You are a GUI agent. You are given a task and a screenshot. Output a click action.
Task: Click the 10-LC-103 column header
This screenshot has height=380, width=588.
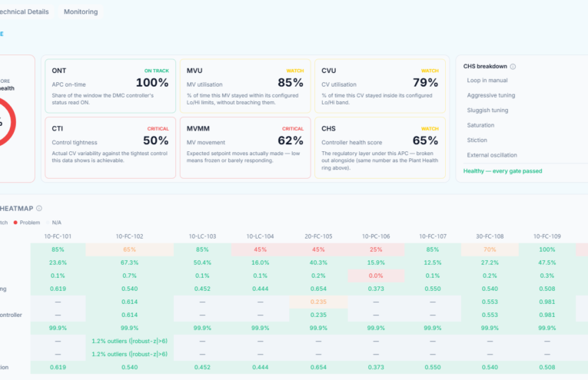click(x=202, y=236)
